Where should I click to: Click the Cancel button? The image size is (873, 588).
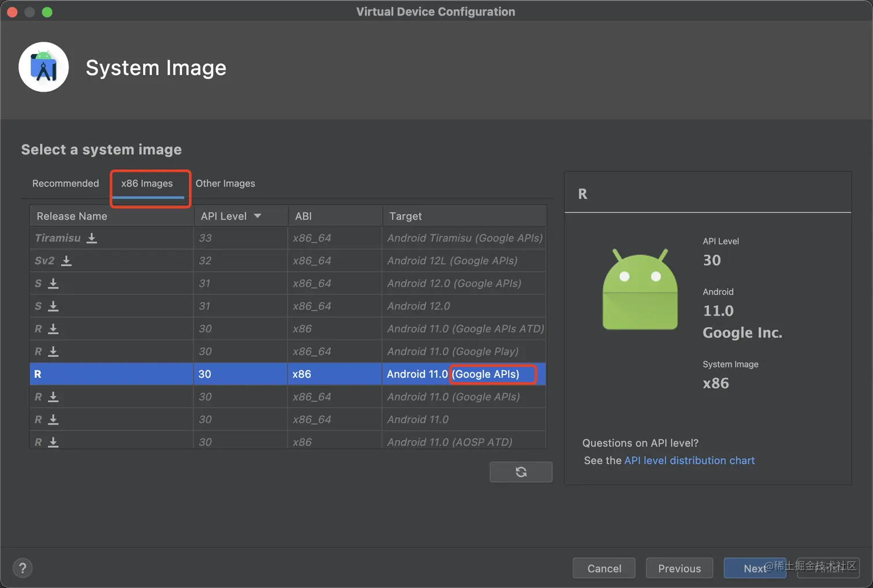click(x=604, y=568)
